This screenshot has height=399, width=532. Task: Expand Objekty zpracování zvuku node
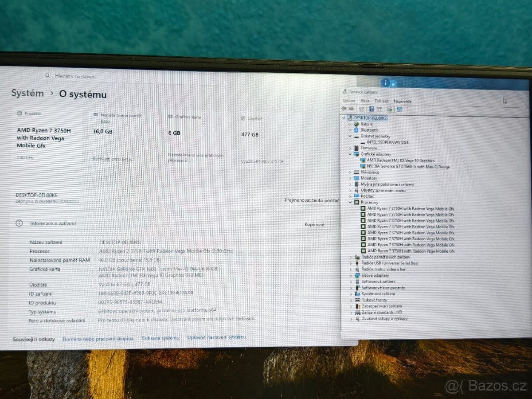click(350, 190)
